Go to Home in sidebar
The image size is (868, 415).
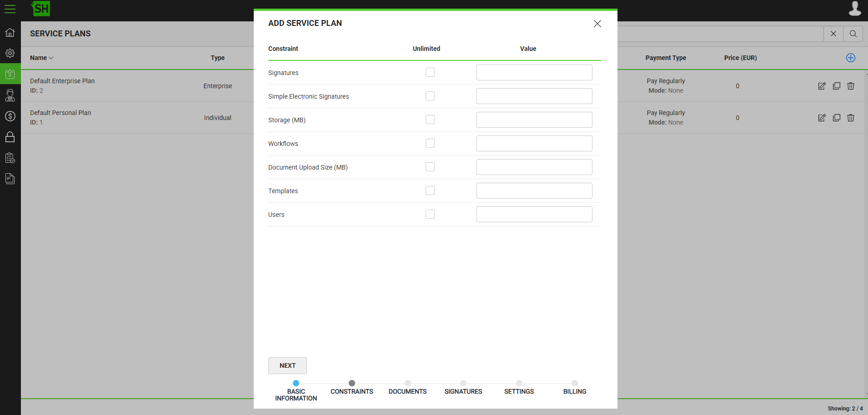10,32
